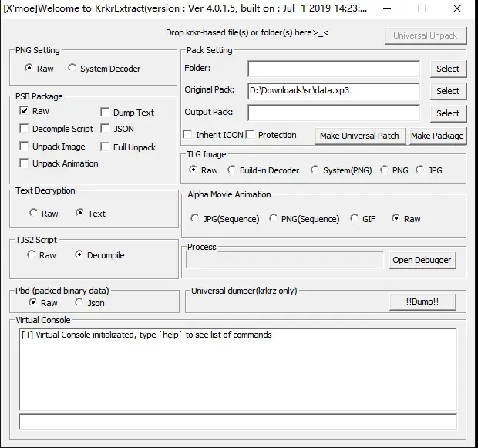Click the Virtual Console command input field
Image resolution: width=478 pixels, height=448 pixels.
pos(237,422)
